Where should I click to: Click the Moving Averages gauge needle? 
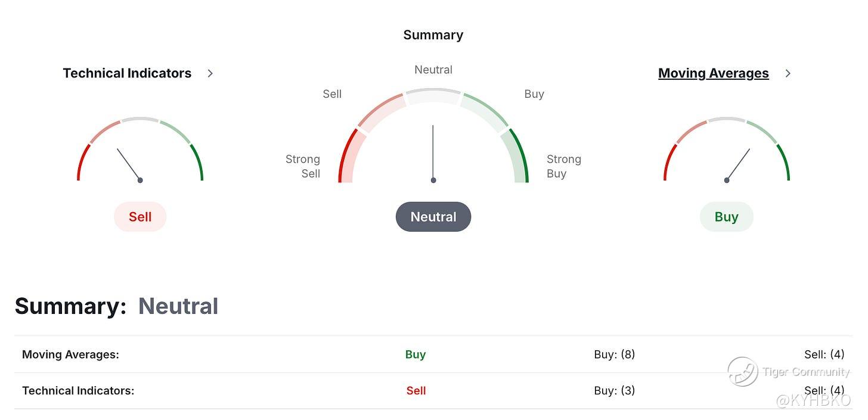point(738,164)
